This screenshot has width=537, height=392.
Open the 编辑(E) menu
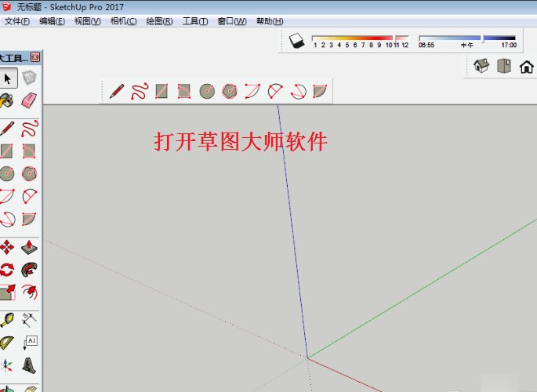(52, 21)
